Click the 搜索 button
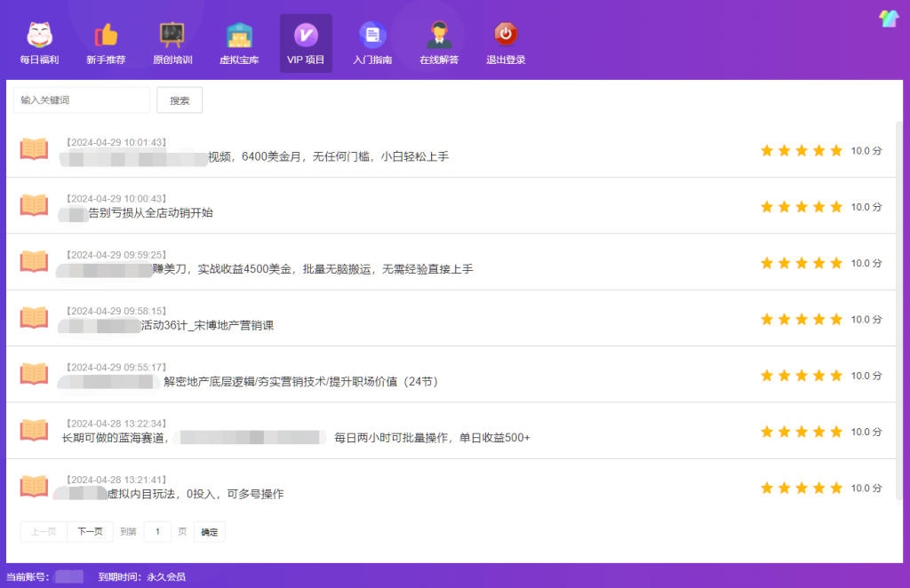The height and width of the screenshot is (588, 910). [180, 99]
